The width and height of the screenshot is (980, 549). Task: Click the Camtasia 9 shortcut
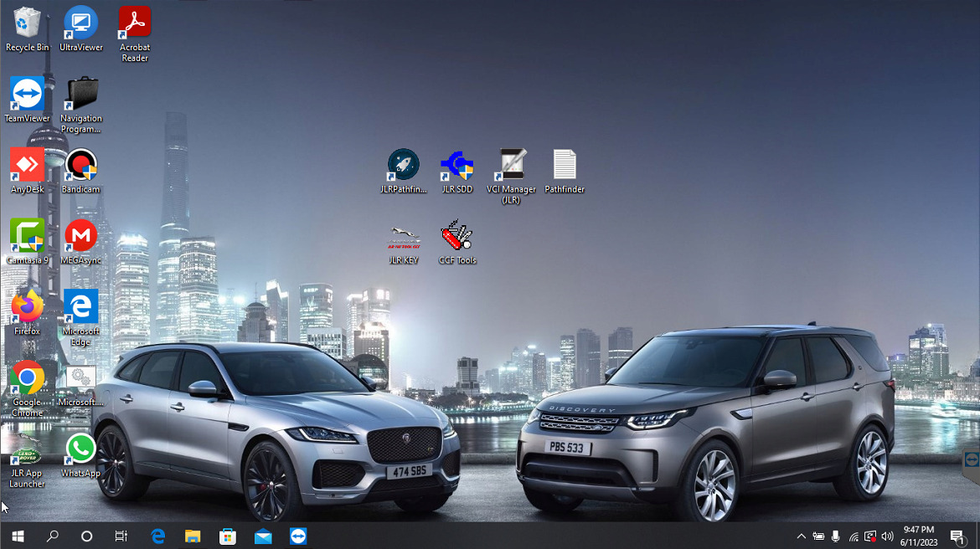coord(27,237)
